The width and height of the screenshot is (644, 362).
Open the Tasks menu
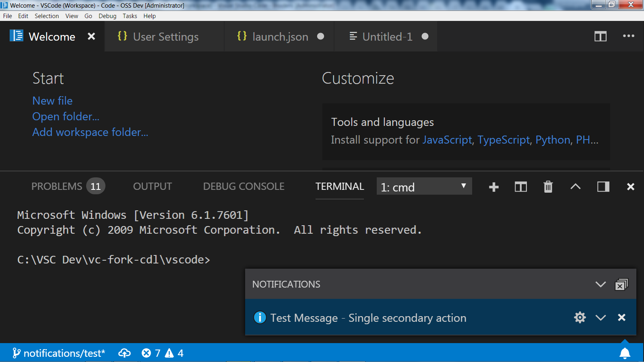(x=130, y=16)
